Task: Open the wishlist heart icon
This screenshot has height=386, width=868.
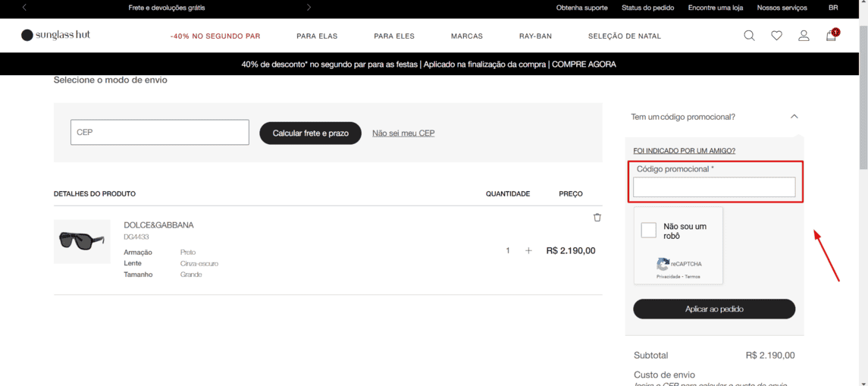Action: tap(777, 36)
